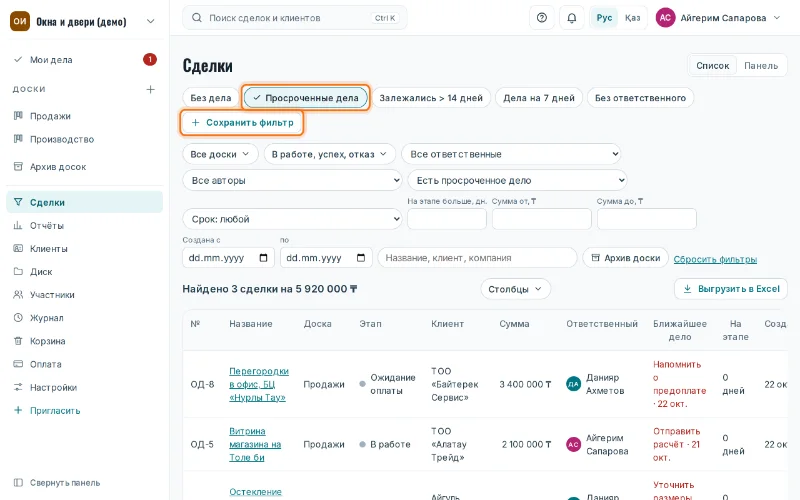Open the Все доски dropdown
This screenshot has width=800, height=500.
tap(220, 154)
